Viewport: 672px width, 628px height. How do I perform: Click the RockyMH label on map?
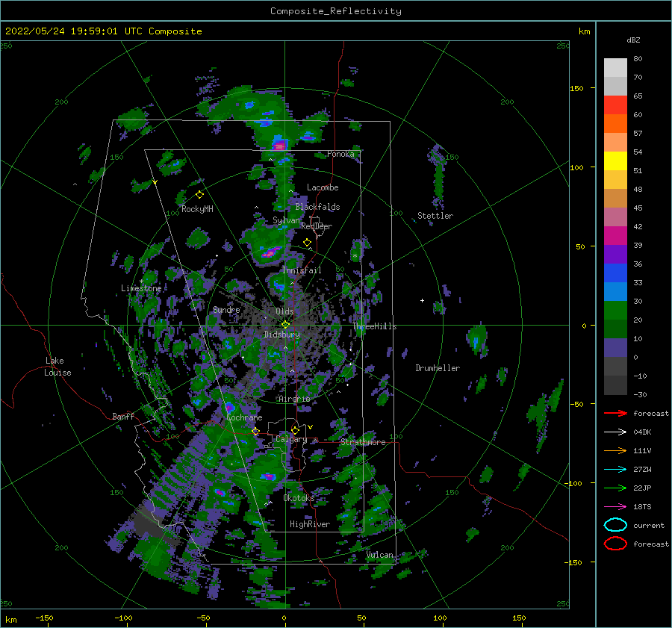click(197, 209)
